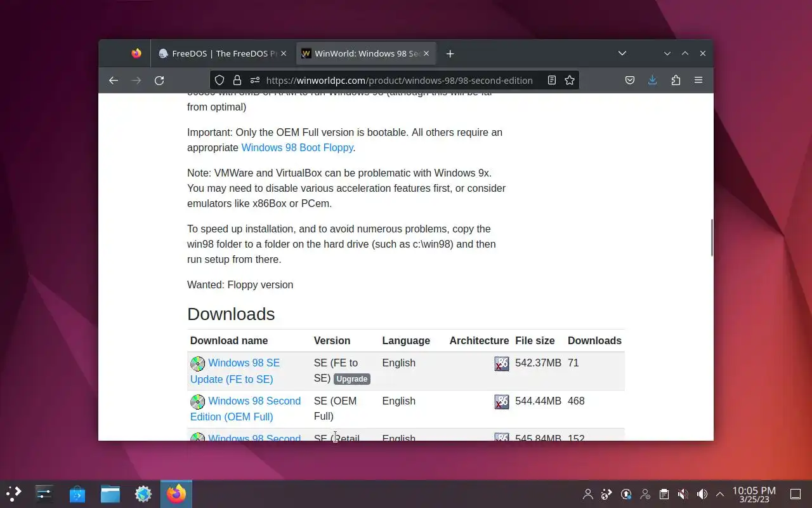This screenshot has height=508, width=812.
Task: Click the 544.44MB file size cell
Action: (x=538, y=401)
